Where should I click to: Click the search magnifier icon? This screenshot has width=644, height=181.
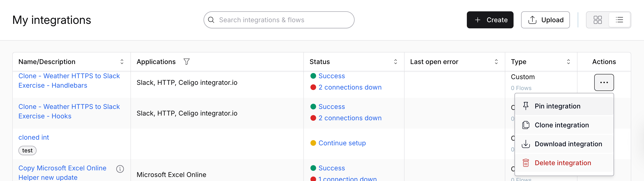tap(211, 20)
